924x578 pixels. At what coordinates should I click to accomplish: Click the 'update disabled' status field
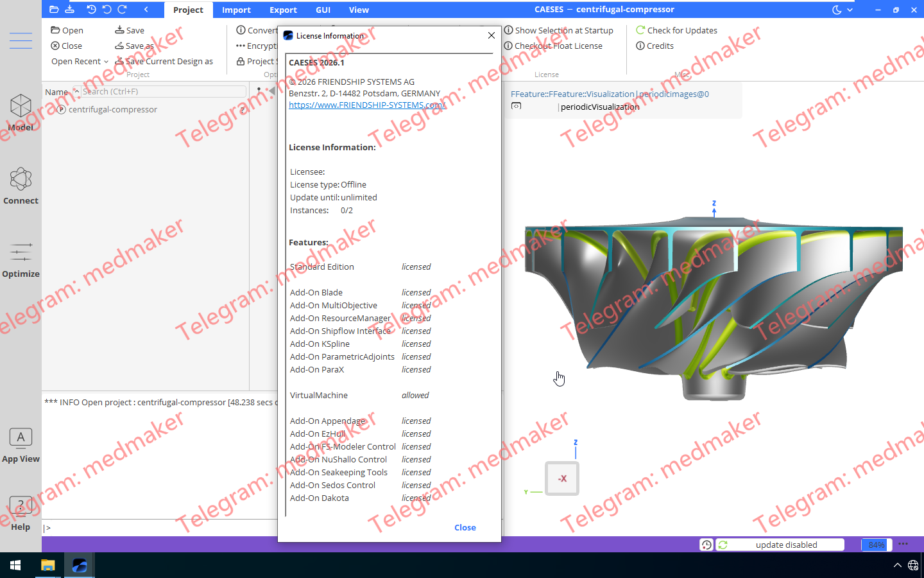click(x=786, y=545)
